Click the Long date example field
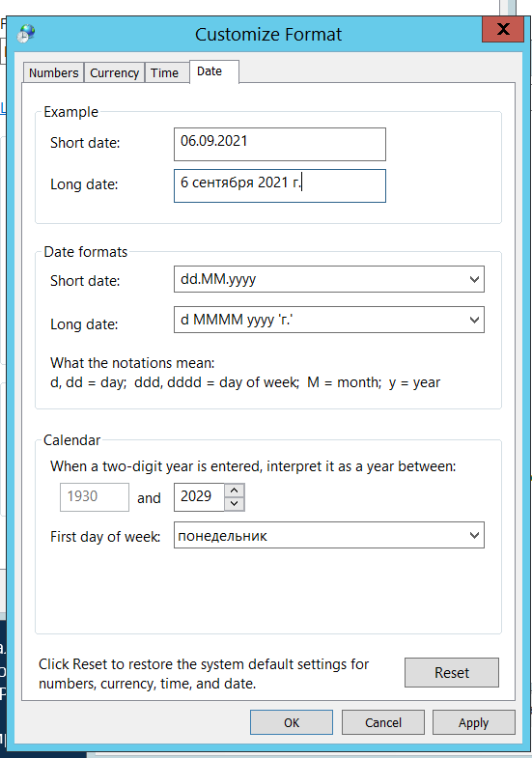This screenshot has width=532, height=758. [x=280, y=185]
